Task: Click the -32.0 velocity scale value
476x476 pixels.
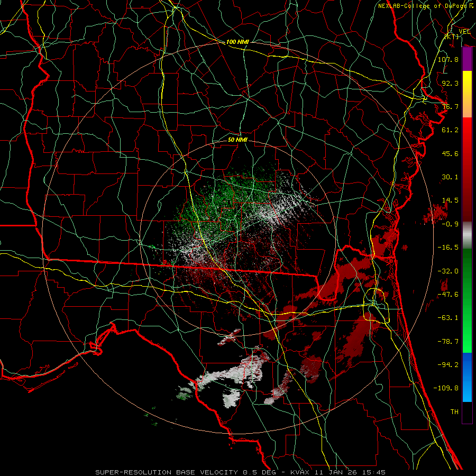Action: tap(448, 271)
